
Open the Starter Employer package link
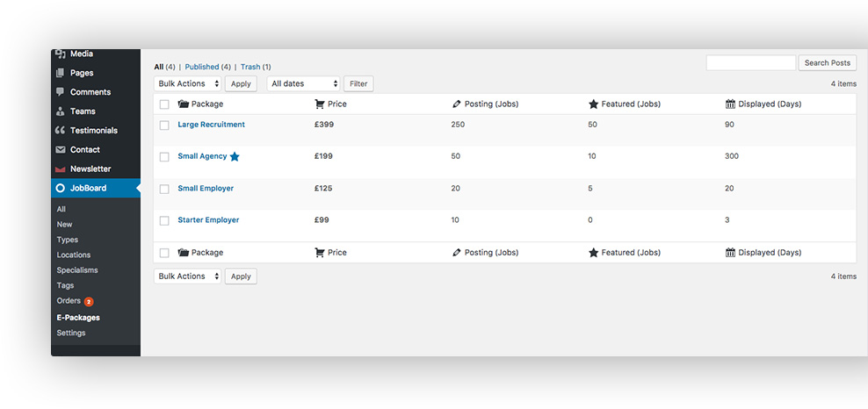pyautogui.click(x=208, y=220)
